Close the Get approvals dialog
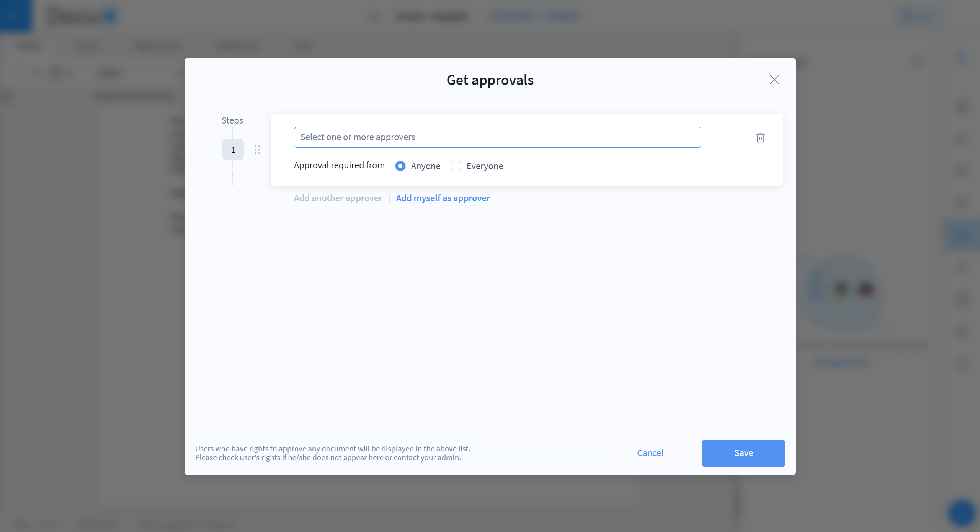 774,80
